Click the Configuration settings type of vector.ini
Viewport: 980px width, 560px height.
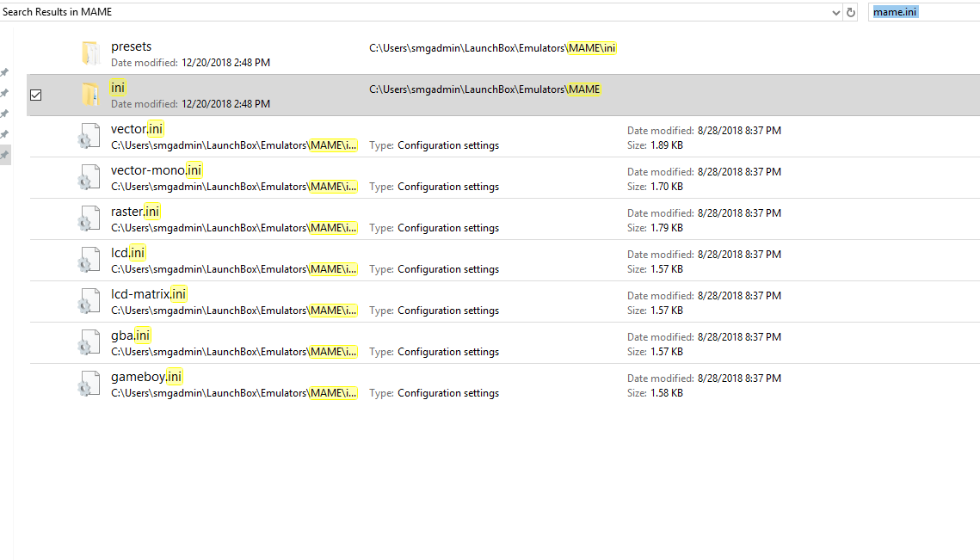click(448, 145)
